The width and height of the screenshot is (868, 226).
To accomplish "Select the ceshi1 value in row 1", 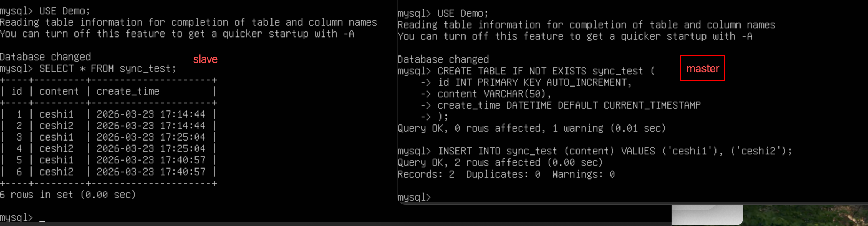I will [x=56, y=114].
